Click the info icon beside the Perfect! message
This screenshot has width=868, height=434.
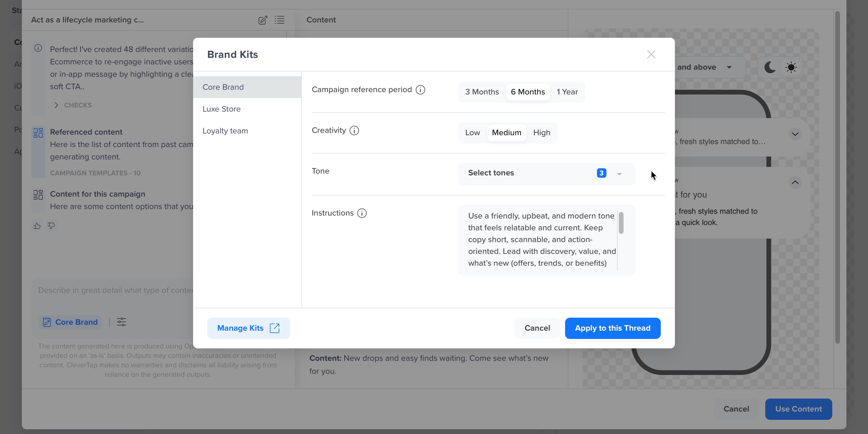[38, 48]
